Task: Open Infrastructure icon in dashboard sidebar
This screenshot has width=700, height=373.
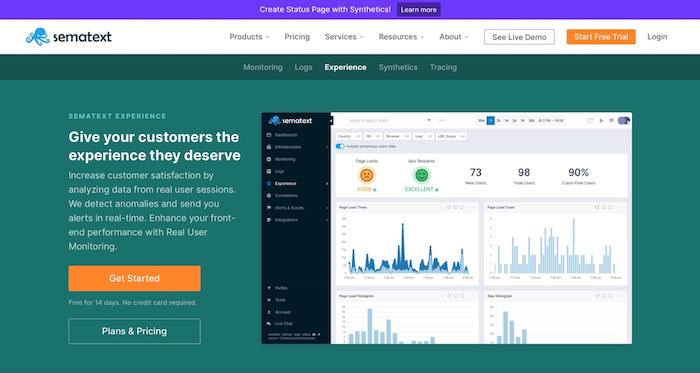Action: [x=269, y=147]
